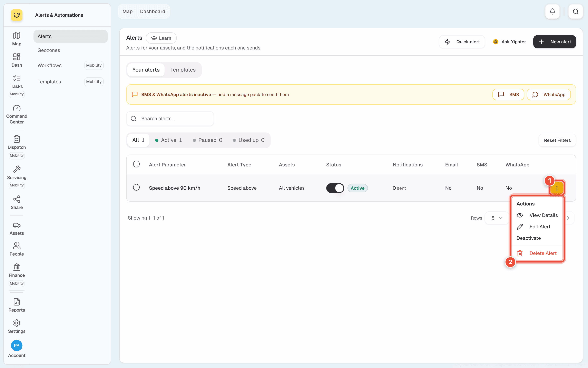Click the notifications bell icon
Screen dimensions: 588x368
(x=552, y=11)
